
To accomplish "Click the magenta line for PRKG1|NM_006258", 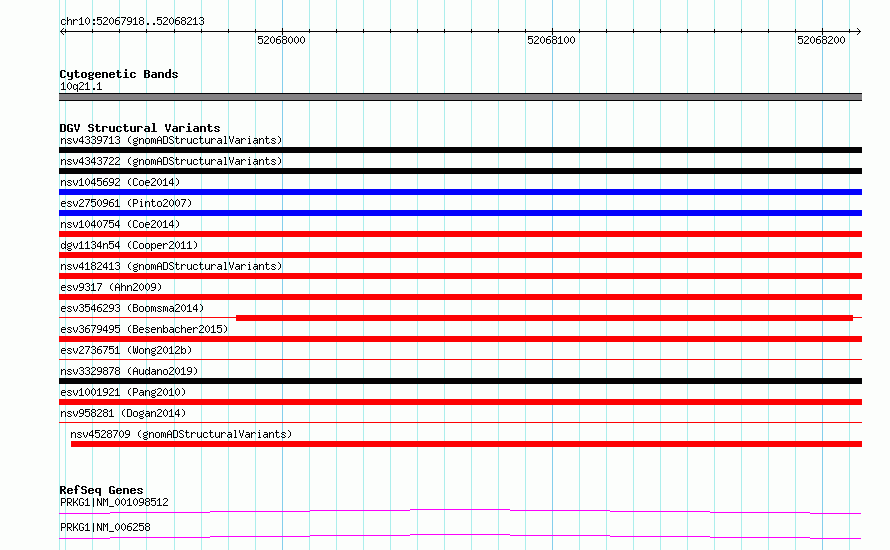I will 460,536.
